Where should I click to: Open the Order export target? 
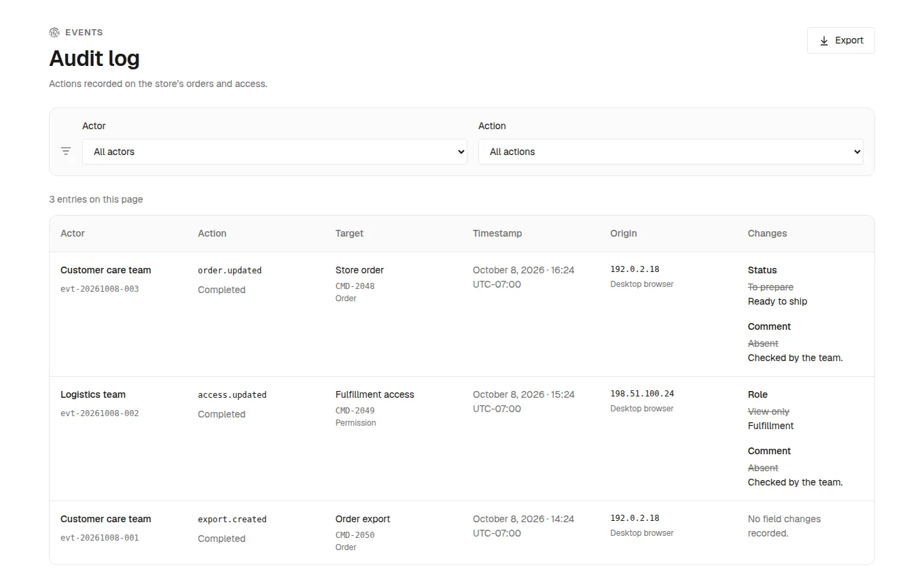pos(363,519)
